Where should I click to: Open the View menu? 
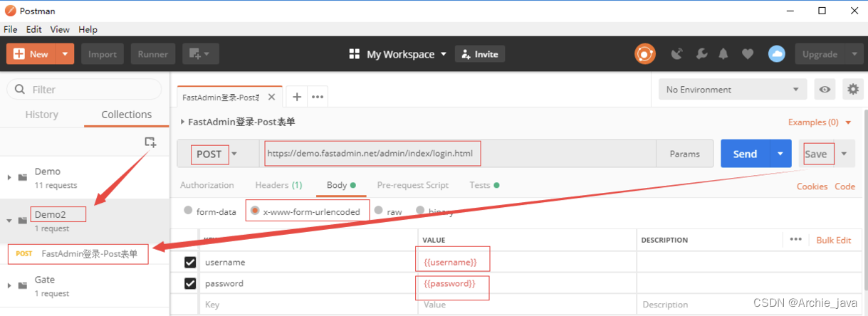[x=60, y=30]
